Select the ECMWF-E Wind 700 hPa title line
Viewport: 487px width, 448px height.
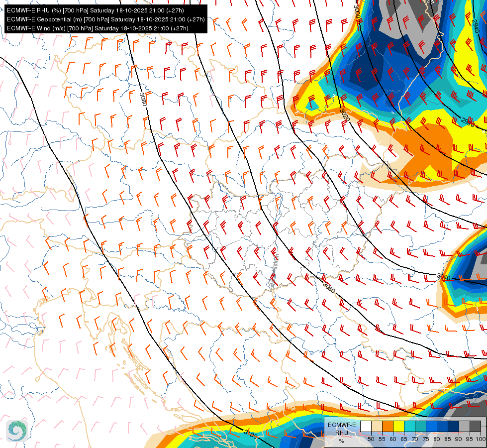[x=97, y=28]
